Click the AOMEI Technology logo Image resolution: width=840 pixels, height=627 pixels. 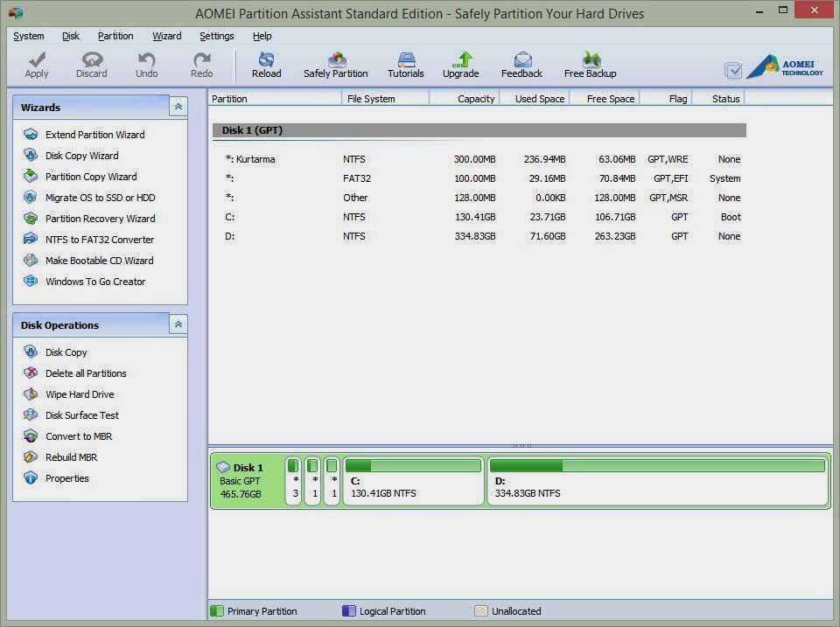coord(785,67)
